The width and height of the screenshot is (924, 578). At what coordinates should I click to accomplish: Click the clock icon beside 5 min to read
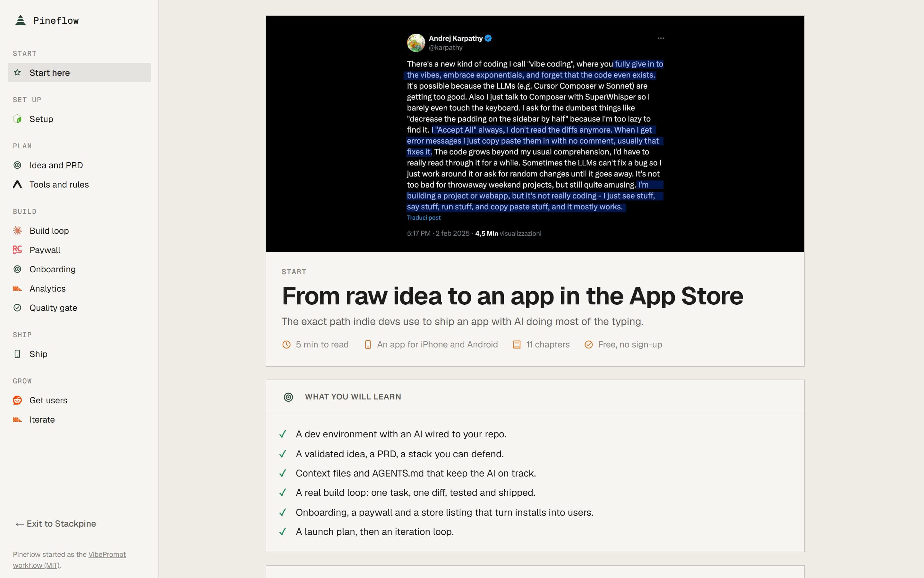pos(287,345)
